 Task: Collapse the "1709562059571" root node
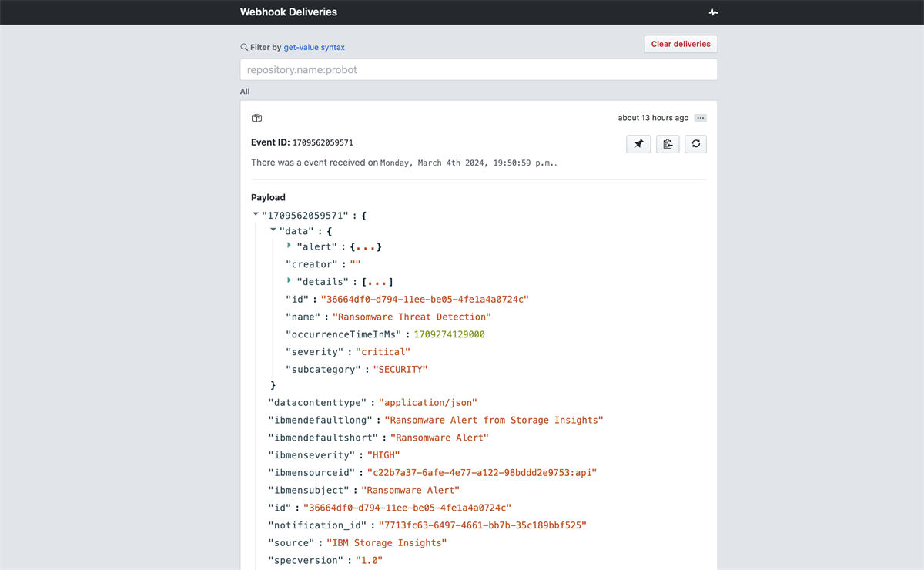tap(256, 215)
